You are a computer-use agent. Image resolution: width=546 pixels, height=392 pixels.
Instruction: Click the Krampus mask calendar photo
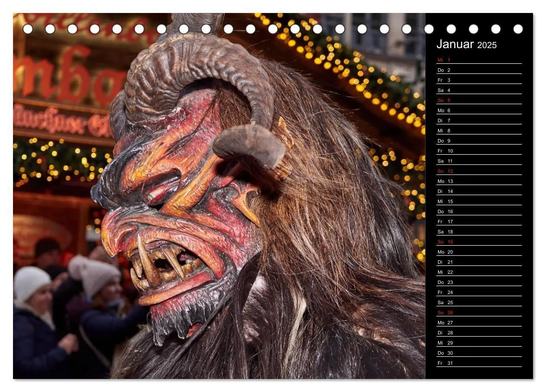(219, 196)
